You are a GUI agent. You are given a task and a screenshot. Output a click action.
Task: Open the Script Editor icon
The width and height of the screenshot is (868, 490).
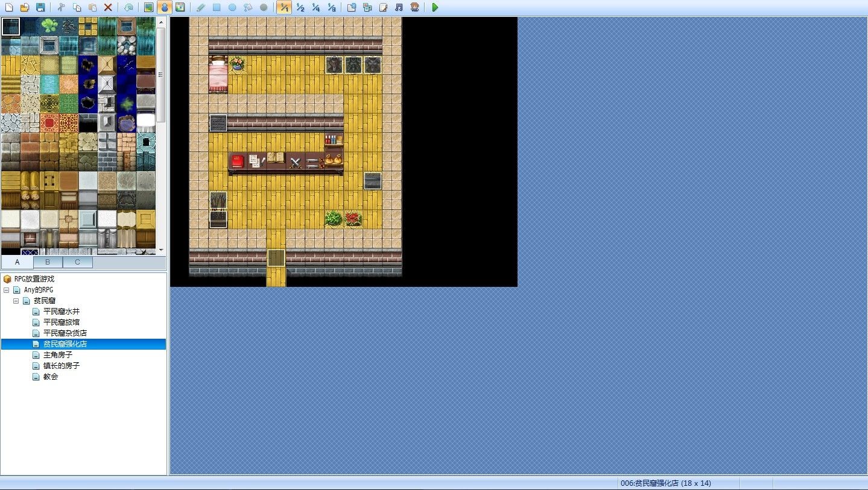coord(383,7)
